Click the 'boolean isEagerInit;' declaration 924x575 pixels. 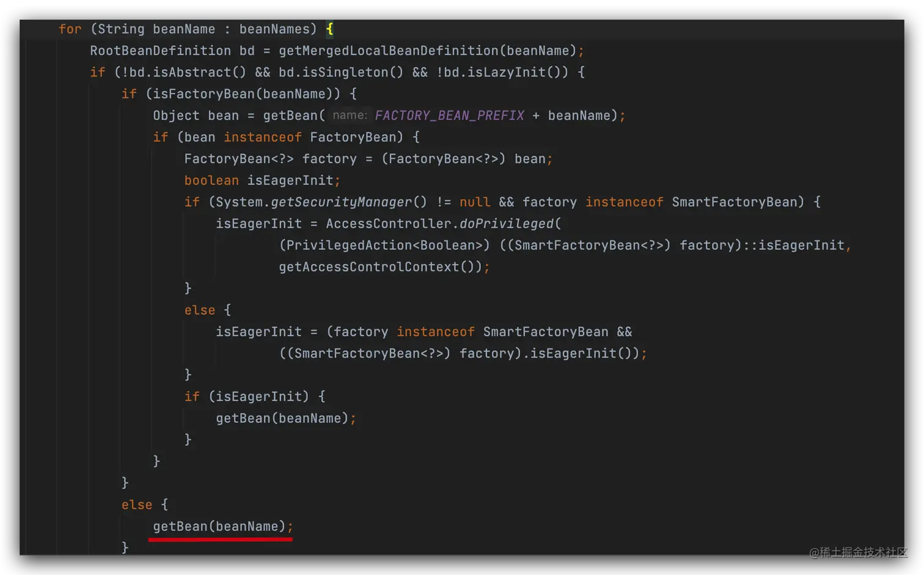pos(262,181)
